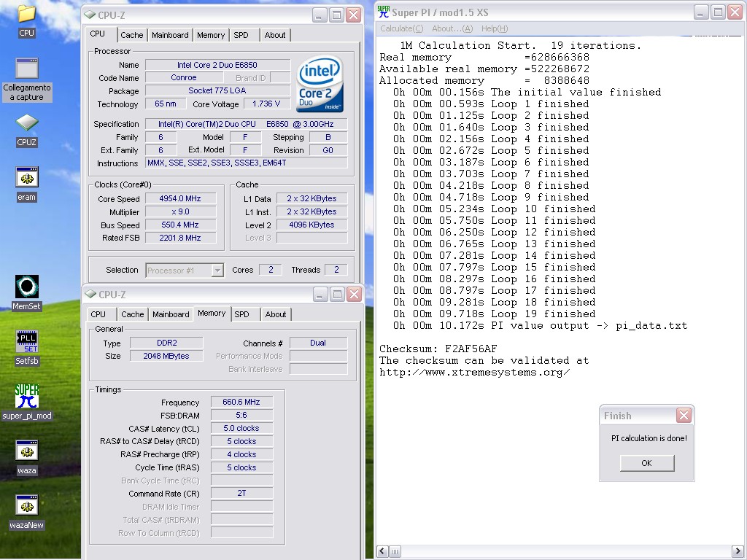Click the Command Rate 2T field
This screenshot has width=747, height=560.
click(x=241, y=494)
